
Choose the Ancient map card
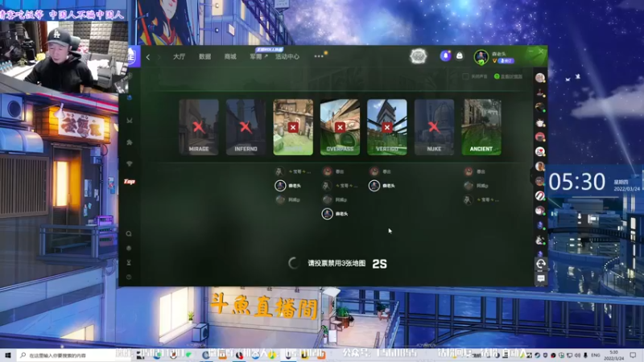pyautogui.click(x=481, y=127)
